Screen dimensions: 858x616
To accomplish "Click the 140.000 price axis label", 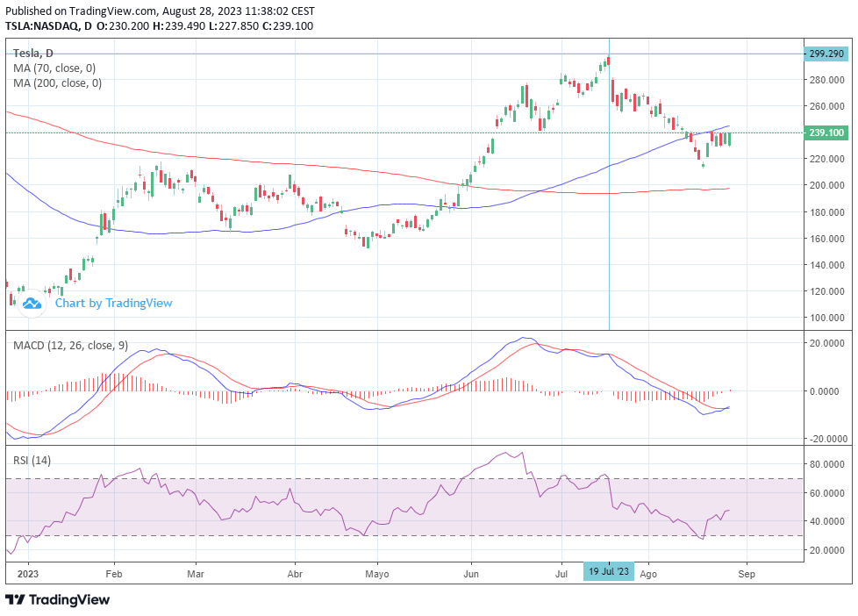I will 826,264.
